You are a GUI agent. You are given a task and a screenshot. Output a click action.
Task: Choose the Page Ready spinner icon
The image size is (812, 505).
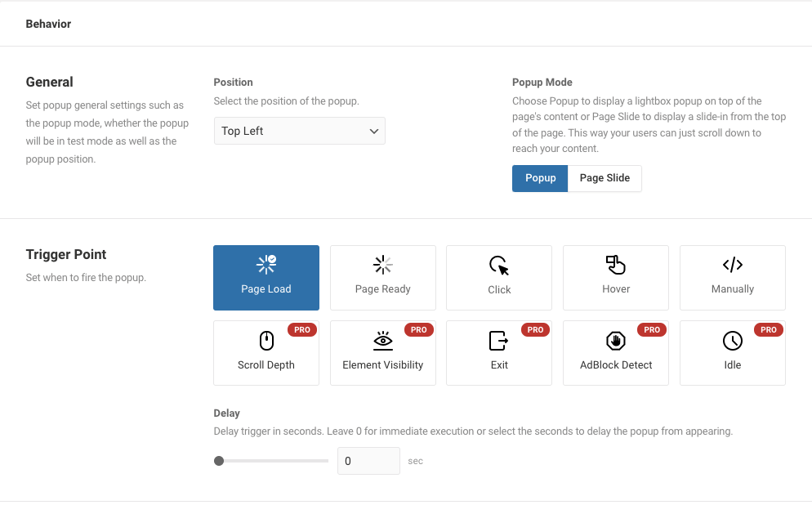pos(382,264)
